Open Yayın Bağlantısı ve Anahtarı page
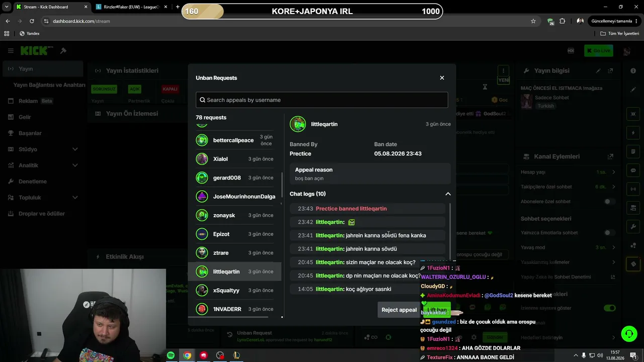 point(49,85)
